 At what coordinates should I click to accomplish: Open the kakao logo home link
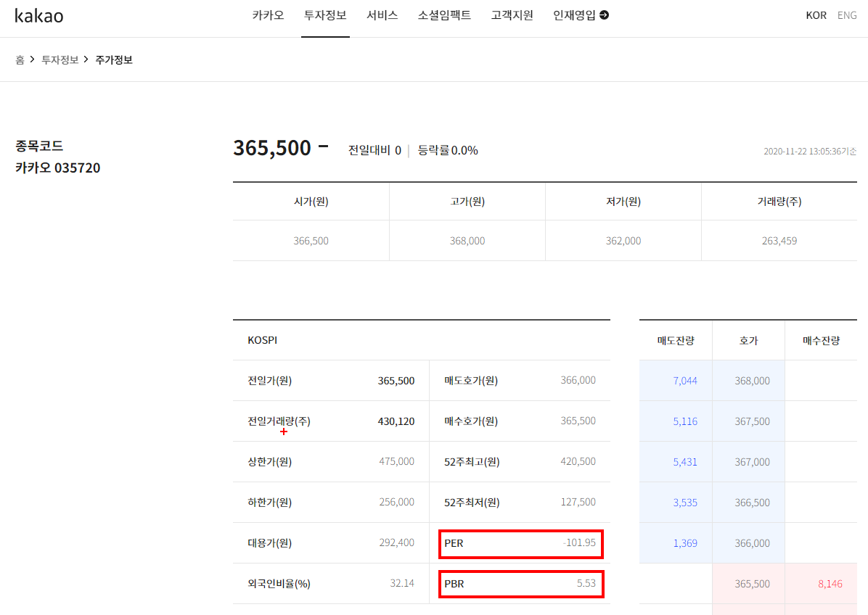[x=38, y=15]
